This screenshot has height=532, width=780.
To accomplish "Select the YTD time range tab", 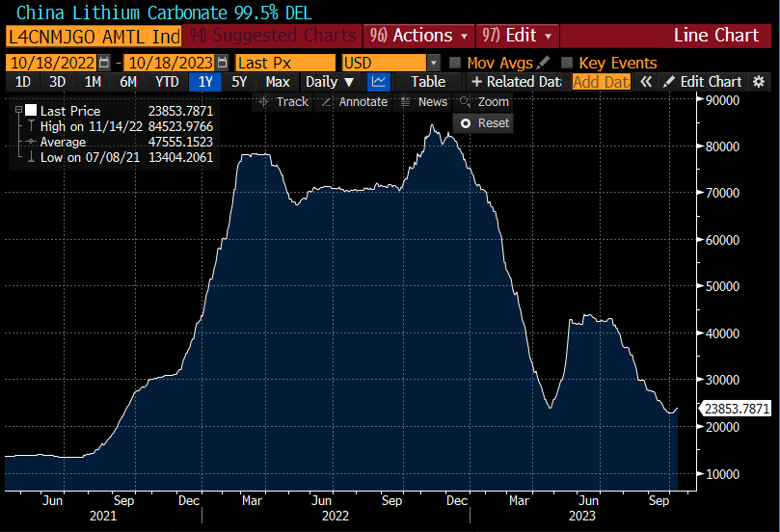I will [x=167, y=82].
